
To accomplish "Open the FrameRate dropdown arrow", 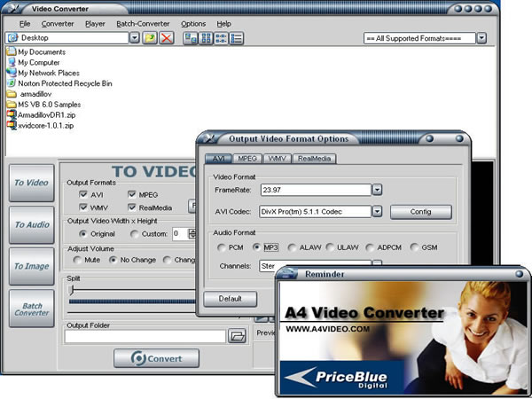I will tap(377, 190).
